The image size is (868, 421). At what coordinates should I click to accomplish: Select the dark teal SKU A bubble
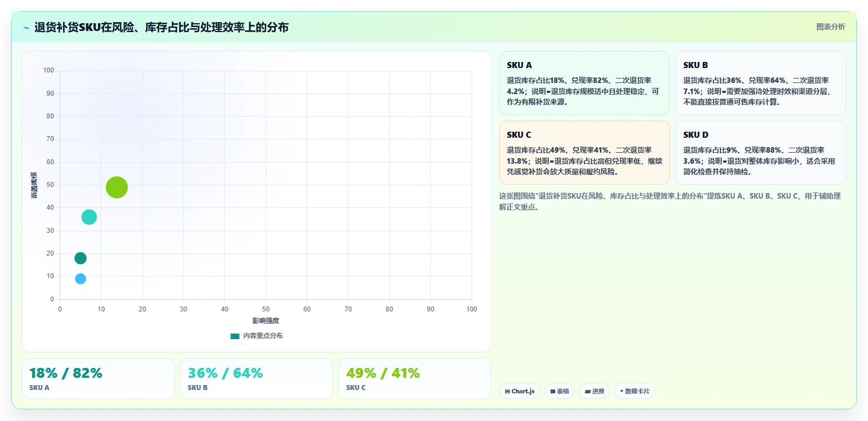click(81, 258)
